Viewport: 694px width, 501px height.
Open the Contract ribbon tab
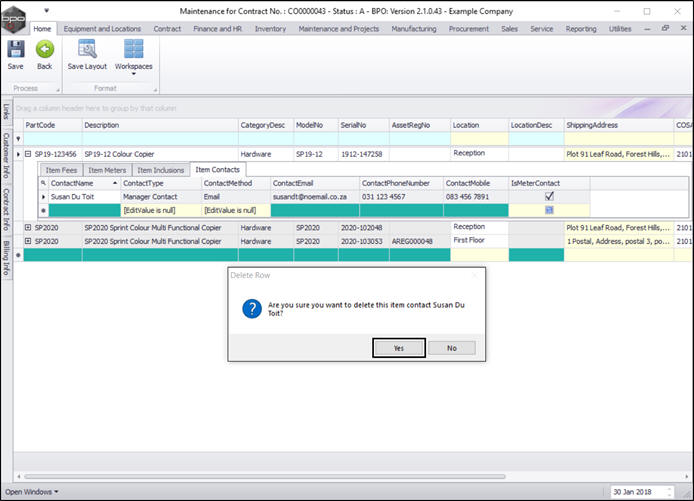pyautogui.click(x=167, y=29)
